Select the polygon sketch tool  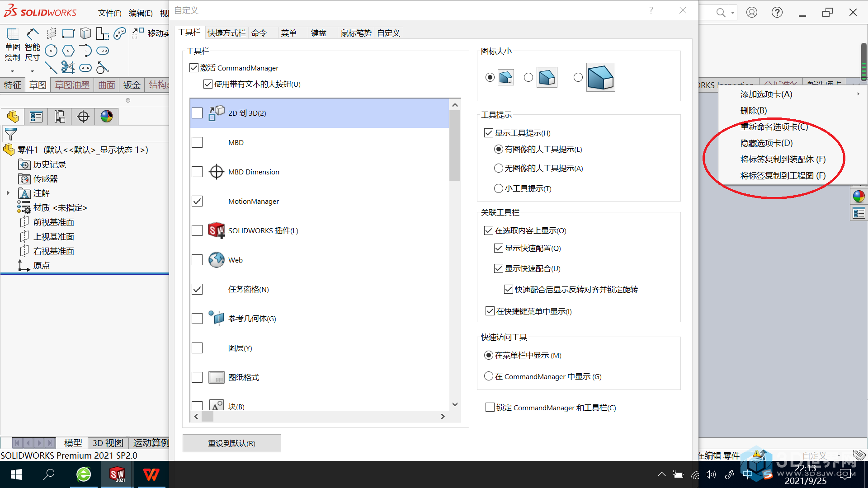pos(68,51)
